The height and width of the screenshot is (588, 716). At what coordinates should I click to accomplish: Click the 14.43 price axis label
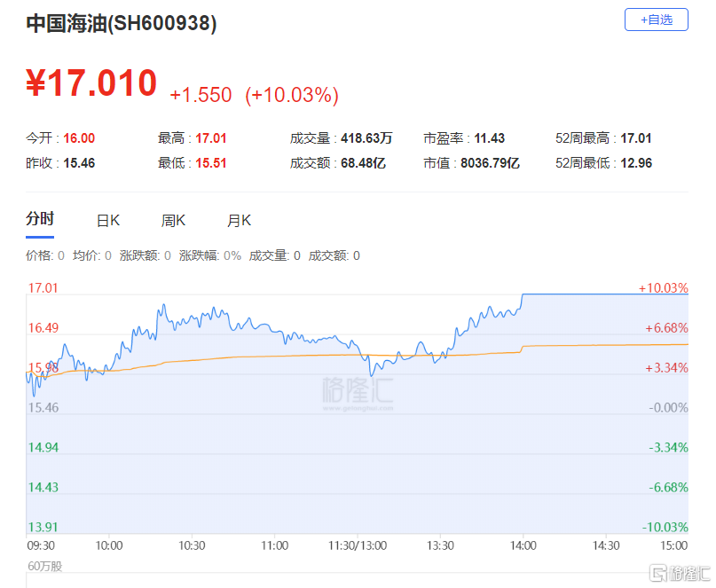pos(43,487)
